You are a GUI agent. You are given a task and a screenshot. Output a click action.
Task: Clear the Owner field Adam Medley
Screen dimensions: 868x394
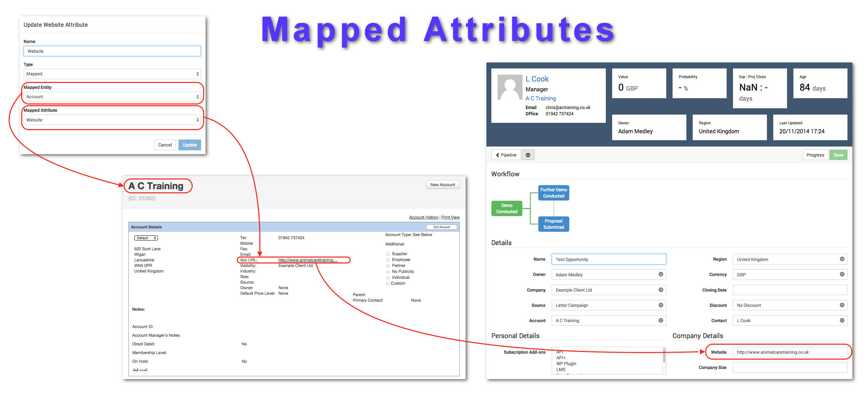pos(661,274)
